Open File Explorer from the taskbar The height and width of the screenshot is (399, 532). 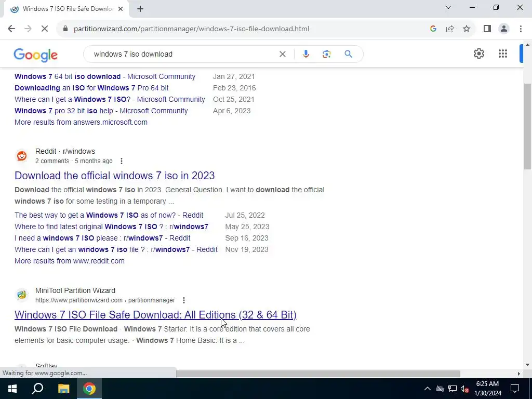point(63,389)
